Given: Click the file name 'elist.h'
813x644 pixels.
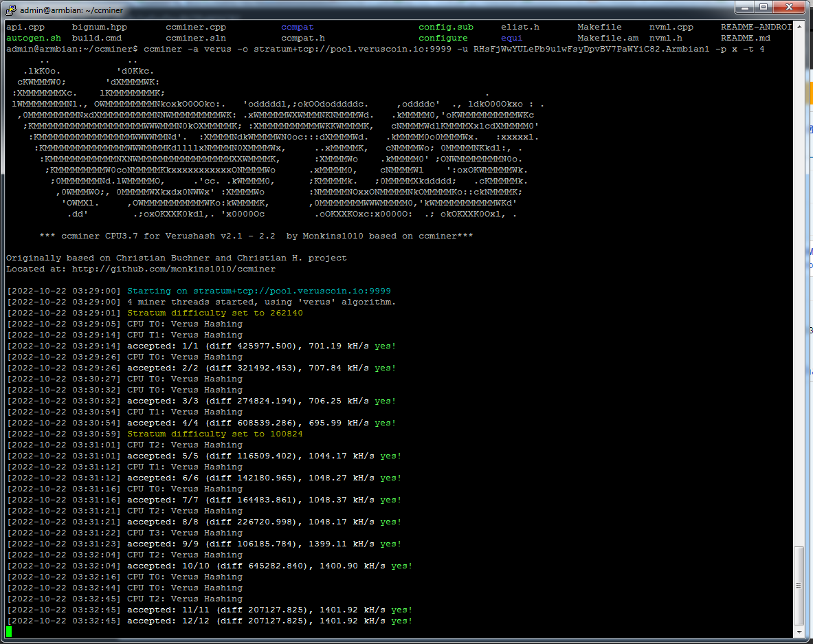Looking at the screenshot, I should tap(520, 27).
